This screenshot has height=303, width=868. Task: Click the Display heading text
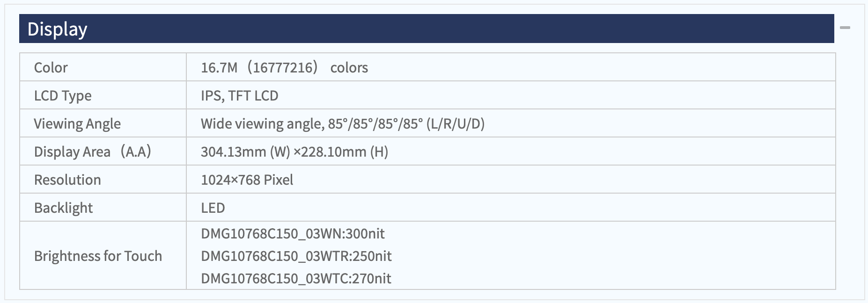[x=57, y=29]
